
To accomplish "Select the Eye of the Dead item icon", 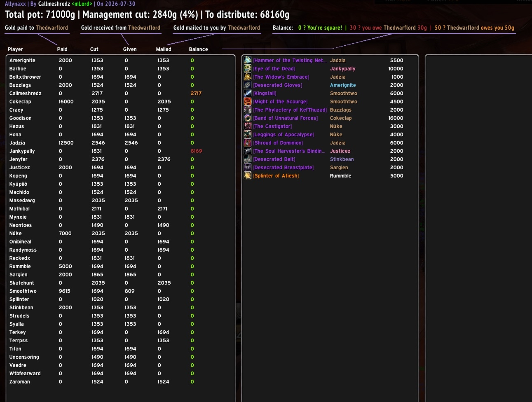I will coord(248,69).
